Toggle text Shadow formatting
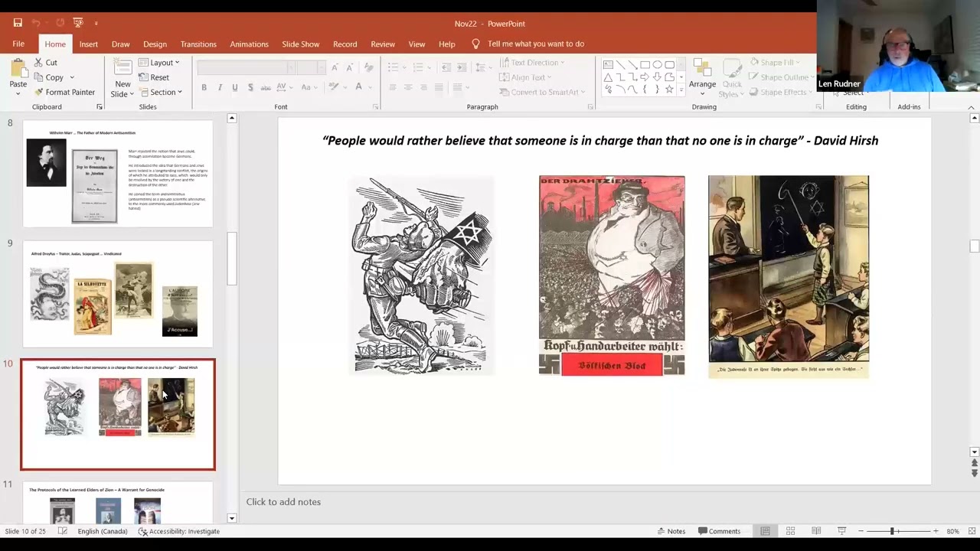Screen dimensions: 980x551 (250, 87)
